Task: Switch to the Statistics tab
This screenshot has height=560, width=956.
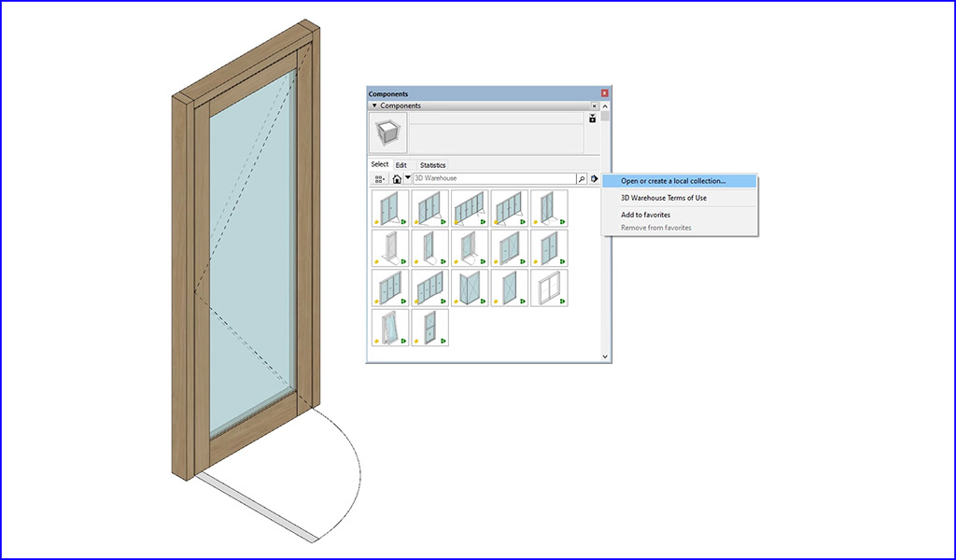Action: (432, 165)
